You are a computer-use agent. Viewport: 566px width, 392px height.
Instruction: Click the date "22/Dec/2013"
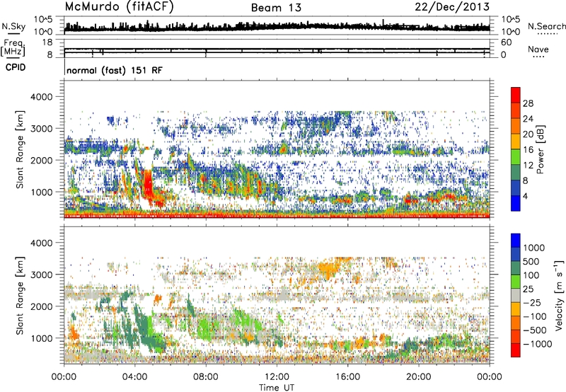pyautogui.click(x=452, y=7)
